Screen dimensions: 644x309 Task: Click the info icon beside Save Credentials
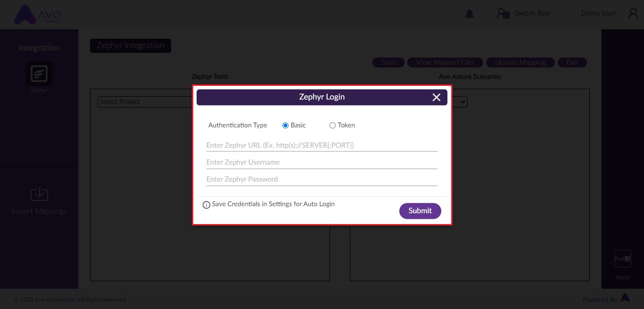[x=206, y=205]
